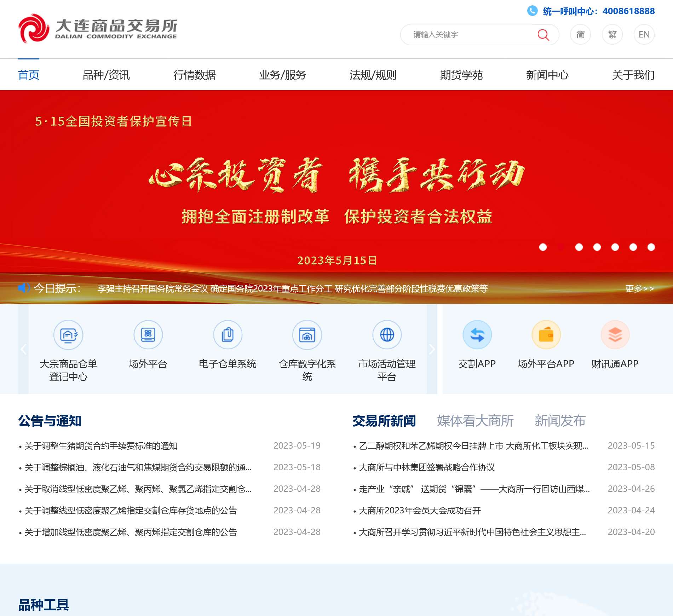
Task: Open the 大宗商品仓单登记中心 icon
Action: coord(68,335)
